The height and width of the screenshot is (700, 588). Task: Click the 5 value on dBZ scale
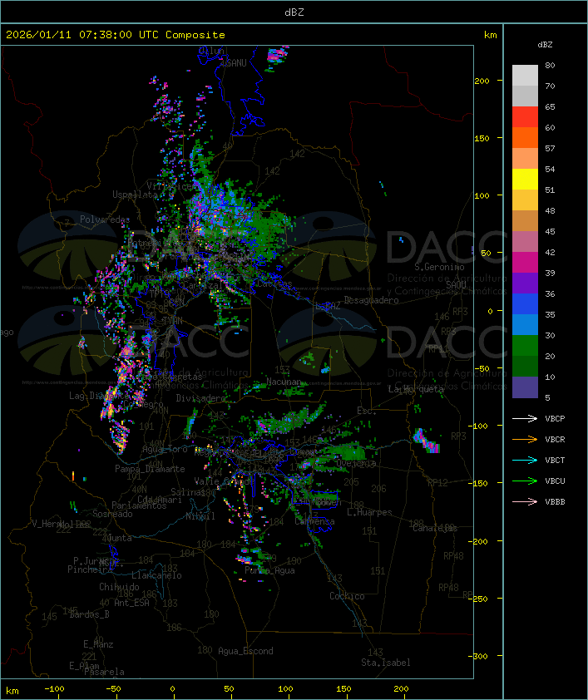click(x=547, y=397)
